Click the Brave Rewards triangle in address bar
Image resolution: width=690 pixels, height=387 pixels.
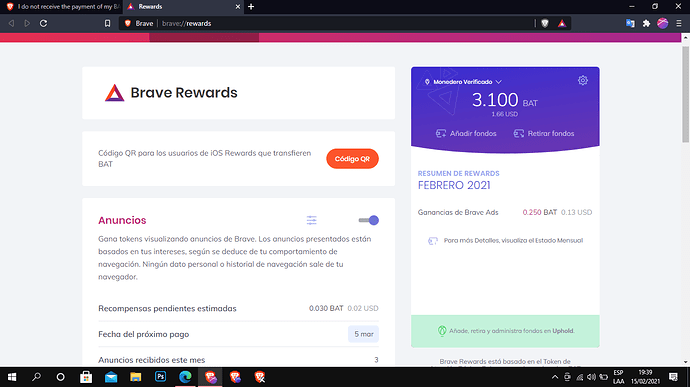point(562,23)
